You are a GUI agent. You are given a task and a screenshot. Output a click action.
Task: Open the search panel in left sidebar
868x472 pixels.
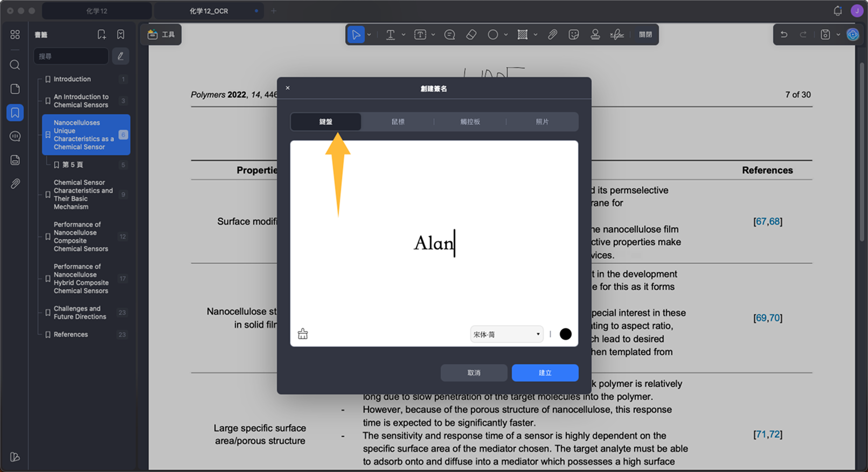pos(15,65)
